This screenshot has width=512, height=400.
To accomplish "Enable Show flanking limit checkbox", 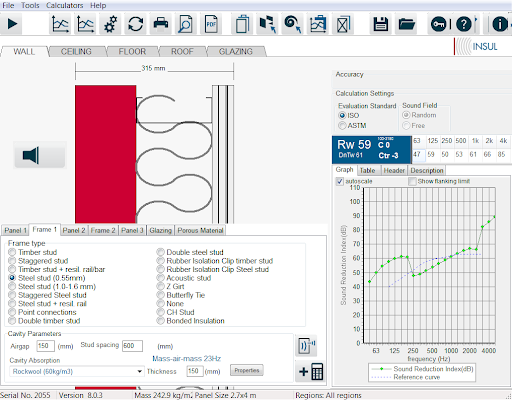I will pos(412,181).
